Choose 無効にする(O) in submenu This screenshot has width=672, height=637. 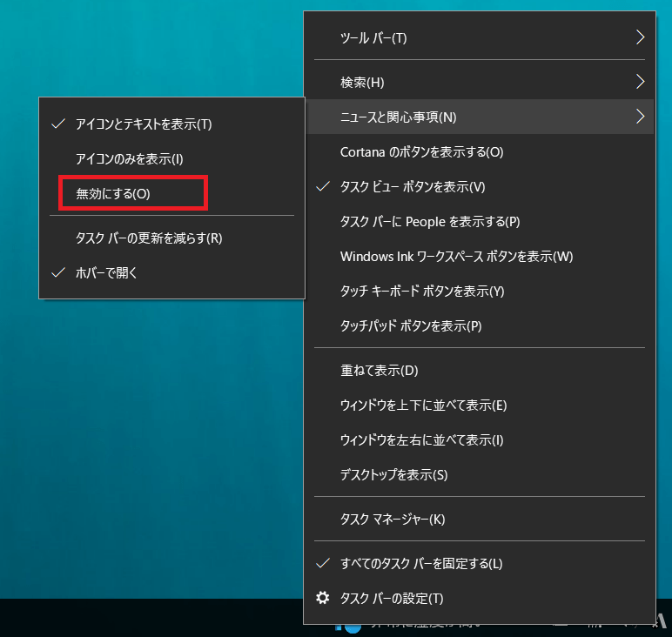pyautogui.click(x=171, y=194)
